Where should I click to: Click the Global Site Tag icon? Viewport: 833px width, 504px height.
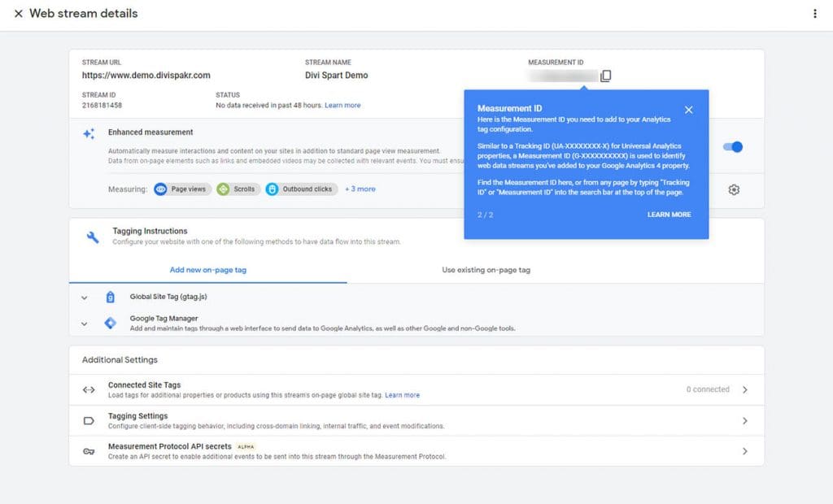click(x=110, y=297)
